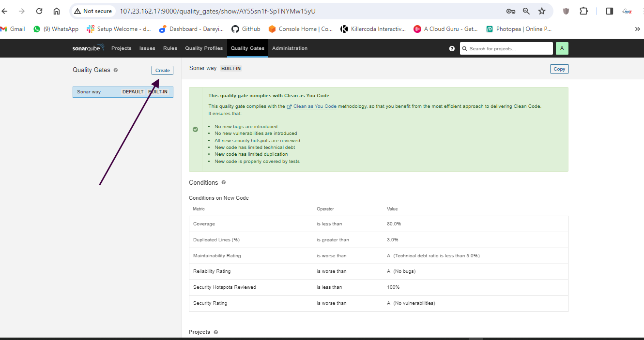Show more bookmarks via the chevron
The width and height of the screenshot is (644, 340).
(x=637, y=29)
